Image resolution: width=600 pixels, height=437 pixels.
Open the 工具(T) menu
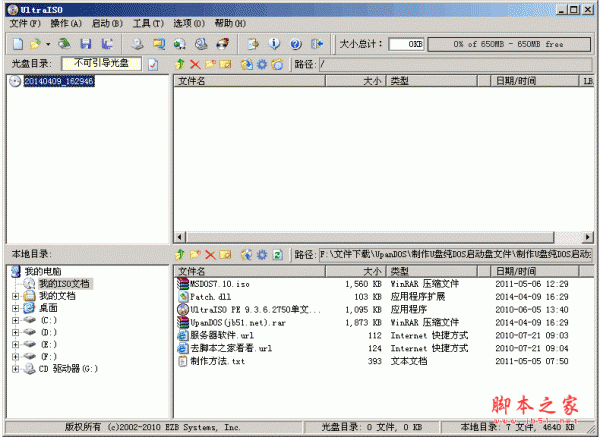pyautogui.click(x=148, y=24)
